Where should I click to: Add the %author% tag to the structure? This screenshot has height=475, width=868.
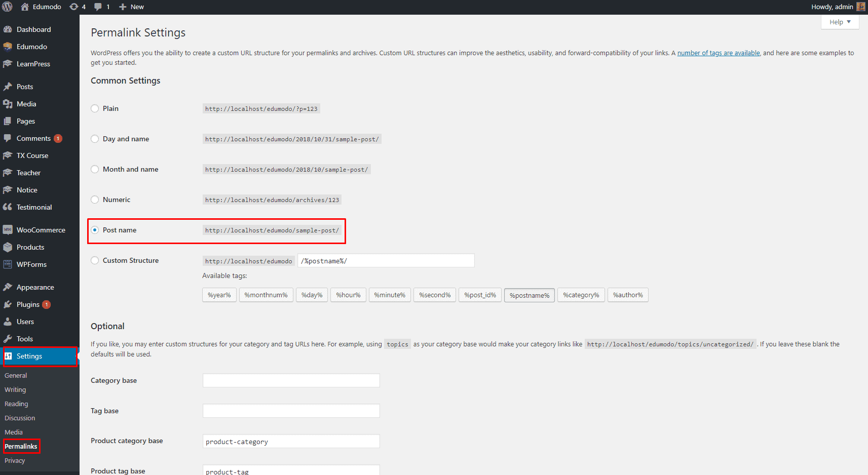(x=627, y=295)
